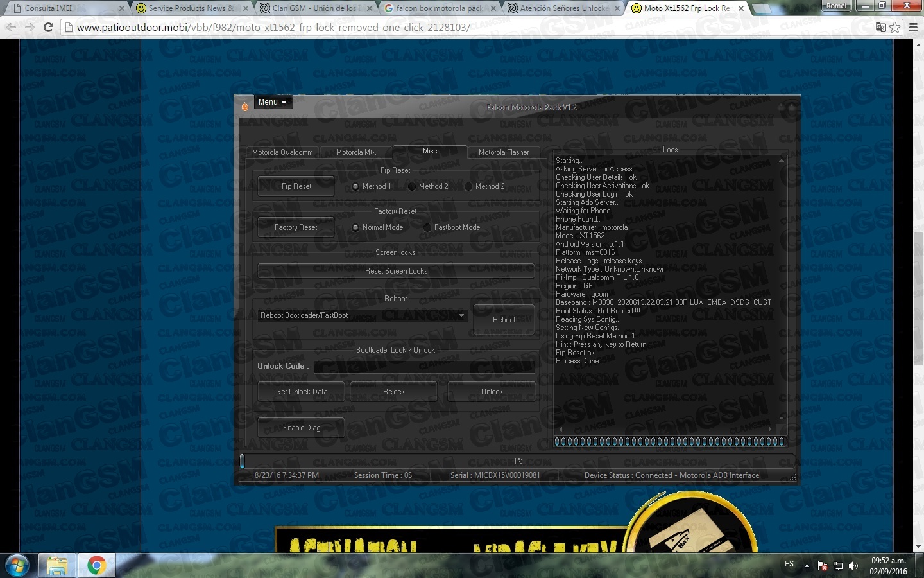
Task: Click the Reboot button
Action: coord(504,320)
